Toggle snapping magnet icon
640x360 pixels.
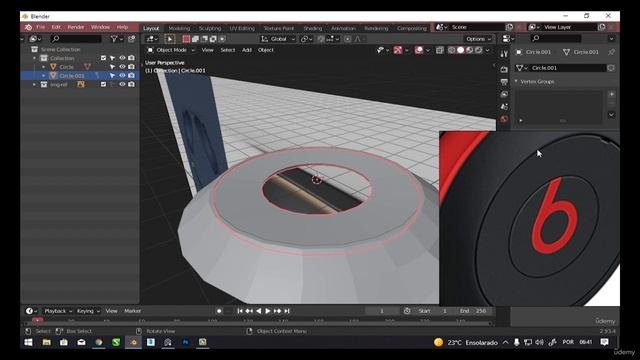pos(321,39)
